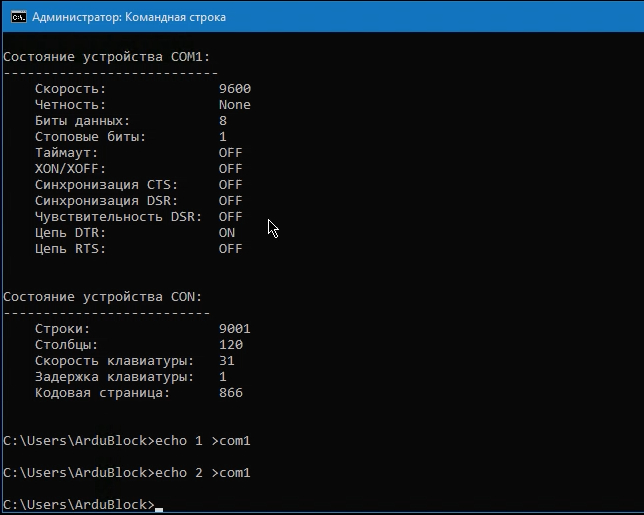644x515 pixels.
Task: Click the 'Чувствительность DSR:' label
Action: [x=118, y=217]
